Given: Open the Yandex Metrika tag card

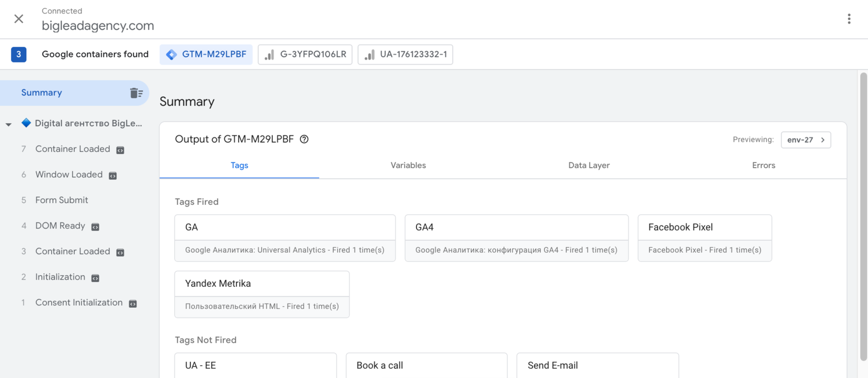Looking at the screenshot, I should (262, 294).
